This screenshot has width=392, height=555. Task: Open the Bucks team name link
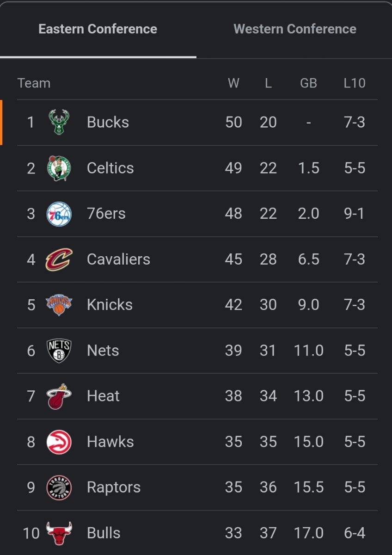point(108,122)
